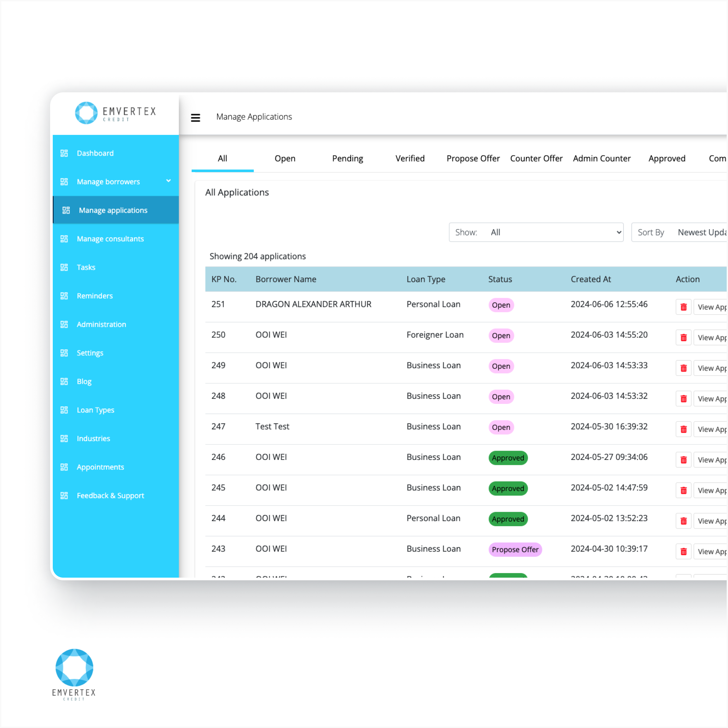Click the Loan Types sidebar icon
This screenshot has height=728, width=728.
pyautogui.click(x=64, y=410)
